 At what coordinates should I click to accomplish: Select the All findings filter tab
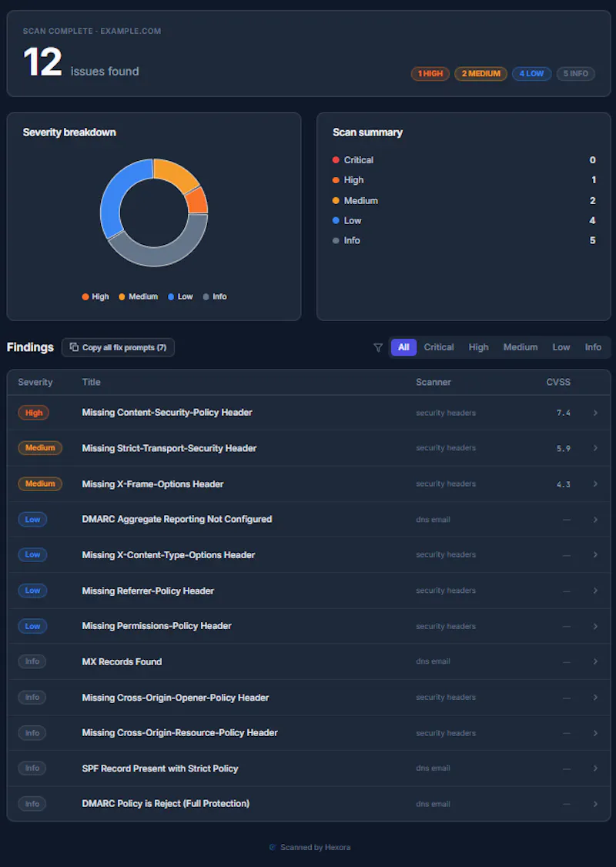point(403,347)
